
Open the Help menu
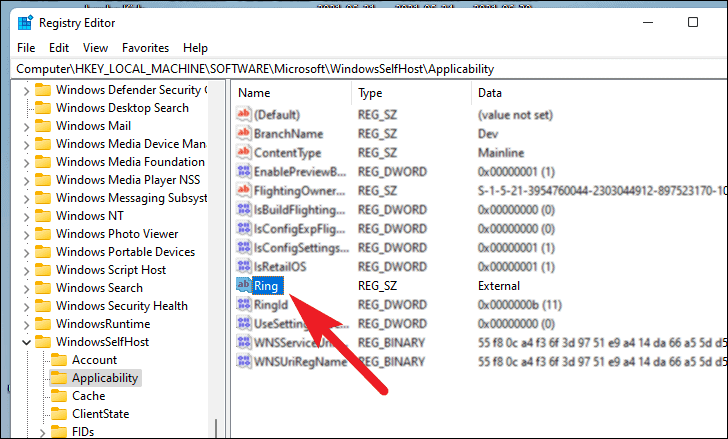195,48
